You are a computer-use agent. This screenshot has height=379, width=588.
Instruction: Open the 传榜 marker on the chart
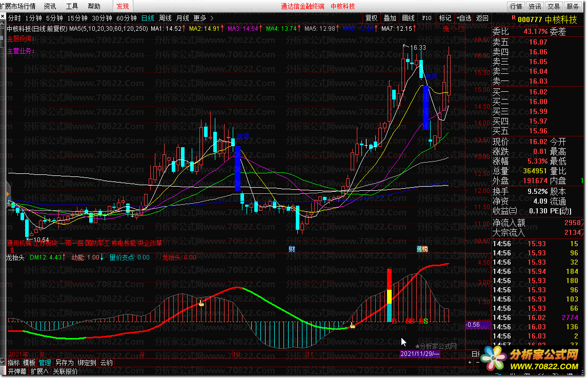pyautogui.click(x=422, y=249)
